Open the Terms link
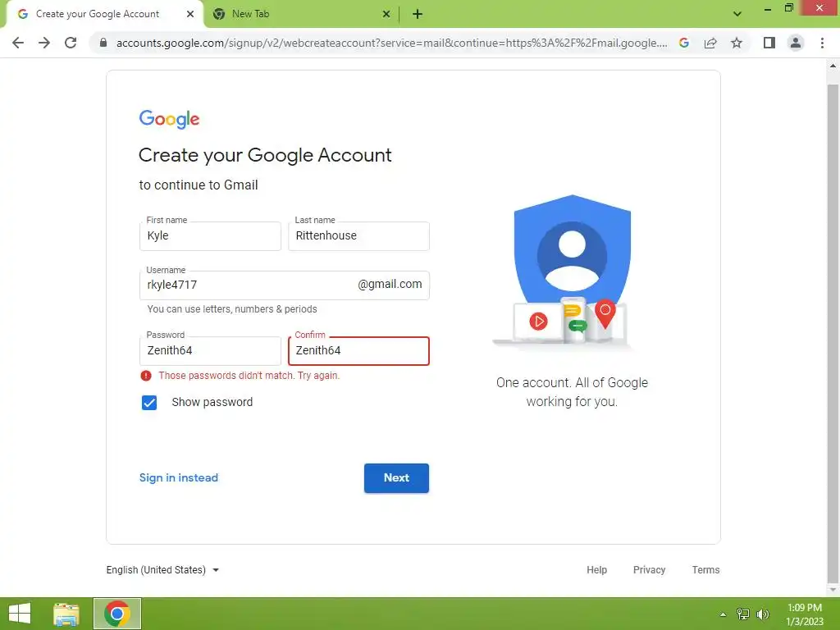 tap(705, 570)
